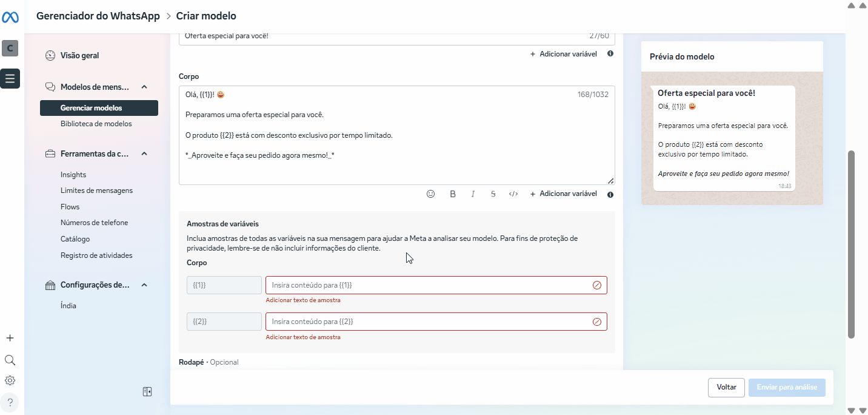Image resolution: width=868 pixels, height=415 pixels.
Task: Open the help question mark icon
Action: pyautogui.click(x=10, y=402)
